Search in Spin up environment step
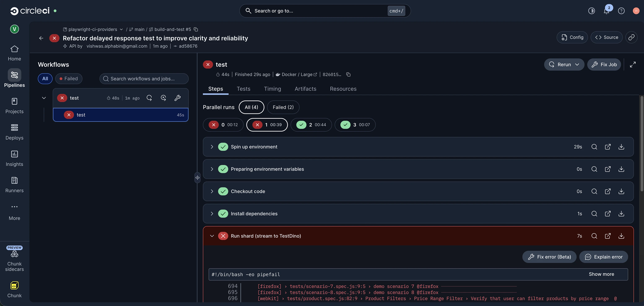The height and width of the screenshot is (306, 644). 594,147
